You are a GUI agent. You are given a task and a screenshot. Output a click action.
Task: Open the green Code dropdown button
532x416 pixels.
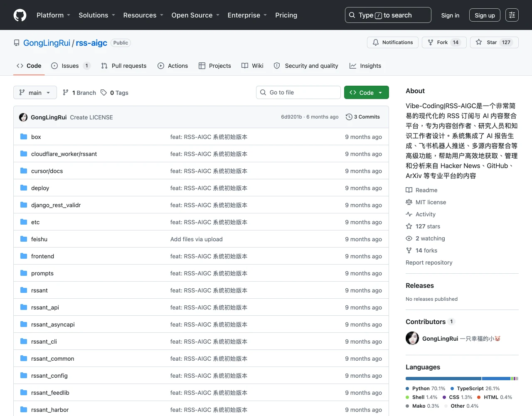coord(366,92)
